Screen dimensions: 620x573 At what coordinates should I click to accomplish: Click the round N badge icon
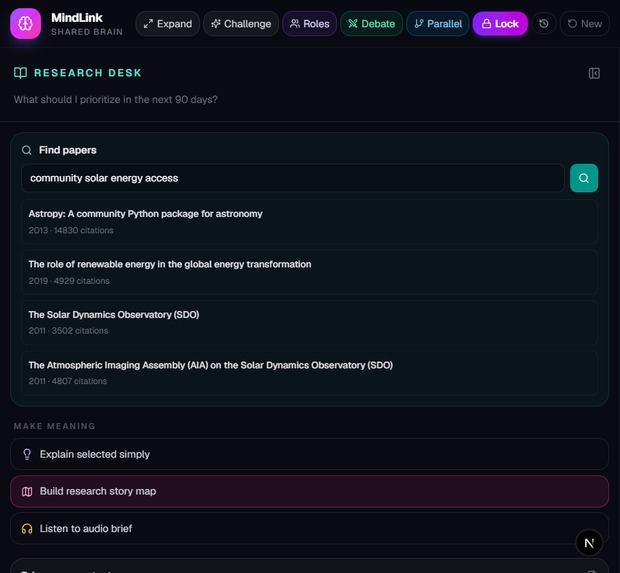589,543
